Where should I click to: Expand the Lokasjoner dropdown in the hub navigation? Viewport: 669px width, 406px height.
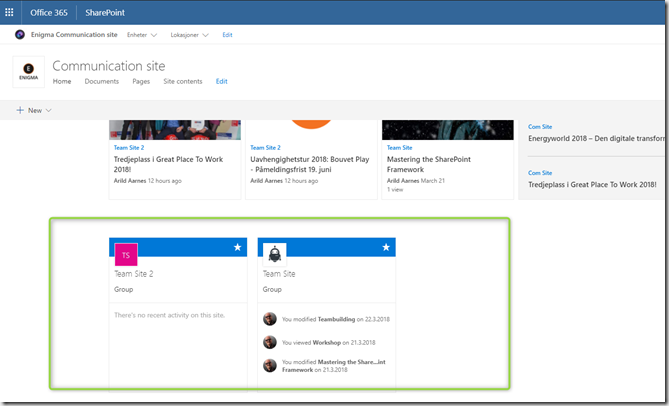[189, 35]
